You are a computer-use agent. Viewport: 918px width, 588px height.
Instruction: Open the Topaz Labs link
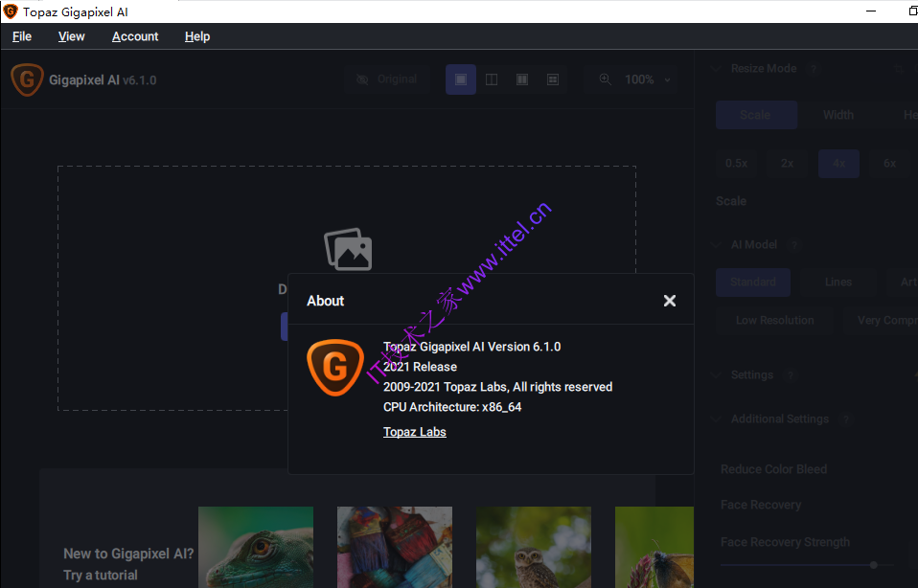(415, 432)
